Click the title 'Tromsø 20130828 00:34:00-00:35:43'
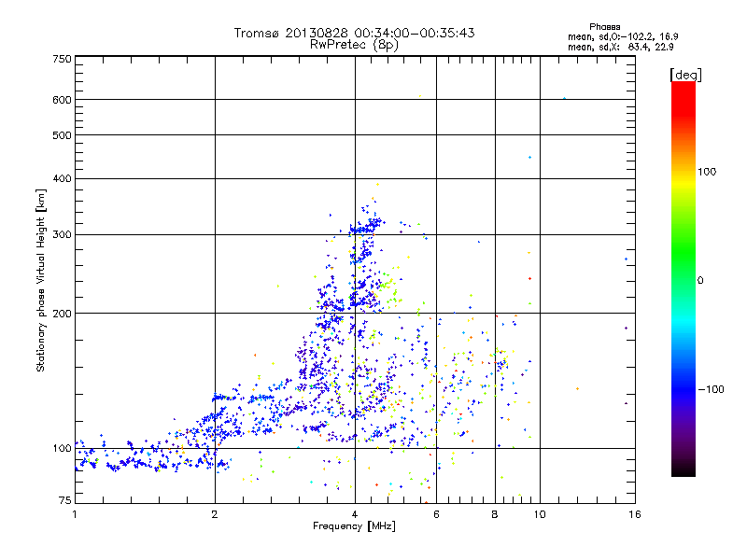This screenshot has width=747, height=560. click(x=354, y=33)
